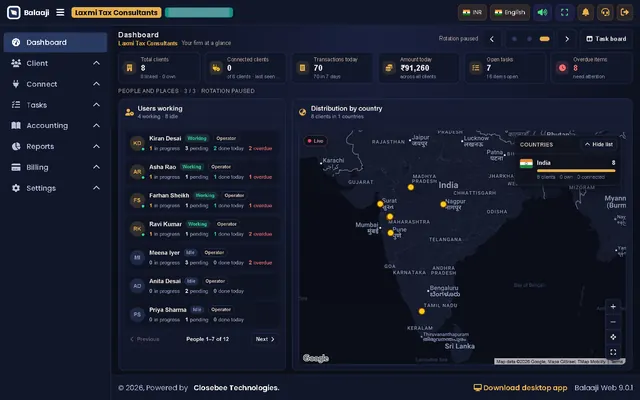This screenshot has height=400, width=640.
Task: Click the Previous people page button
Action: point(144,339)
